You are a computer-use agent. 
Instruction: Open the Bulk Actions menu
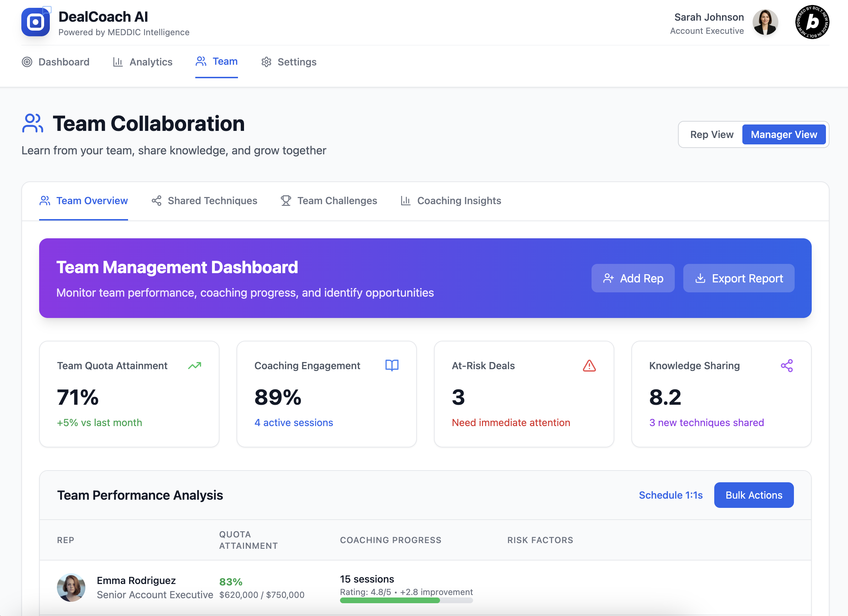tap(753, 495)
